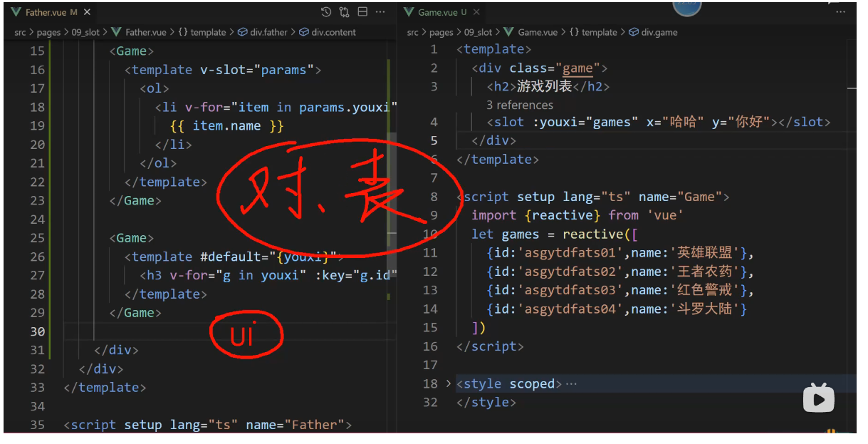Screen dimensions: 868x444
Task: Click the 英雄联盟 game entry line
Action: pos(620,252)
